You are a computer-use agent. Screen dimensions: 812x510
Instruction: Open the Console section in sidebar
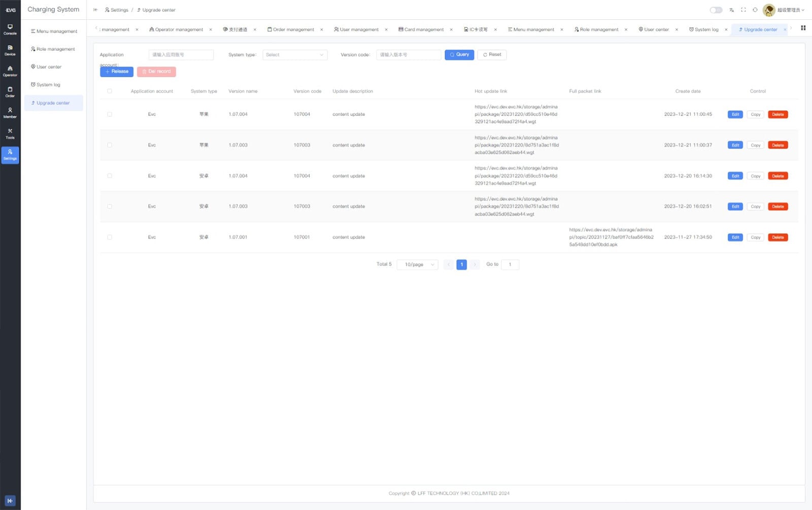pyautogui.click(x=10, y=29)
